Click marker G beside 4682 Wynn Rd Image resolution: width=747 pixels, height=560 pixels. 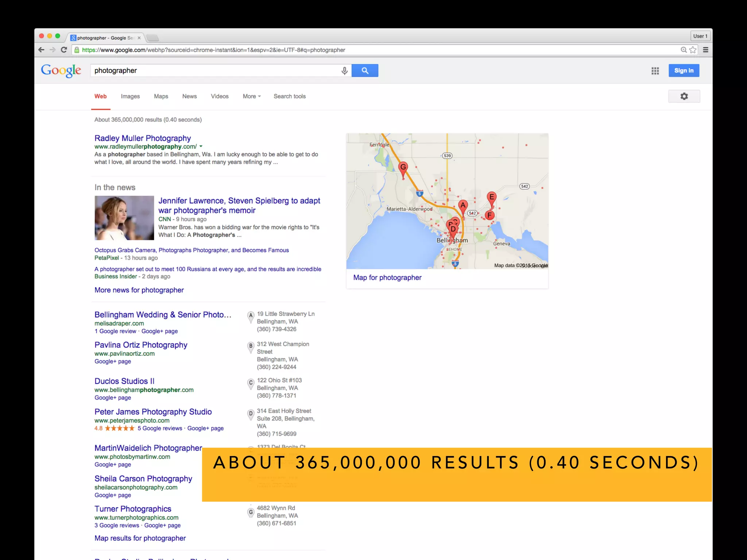(x=251, y=513)
